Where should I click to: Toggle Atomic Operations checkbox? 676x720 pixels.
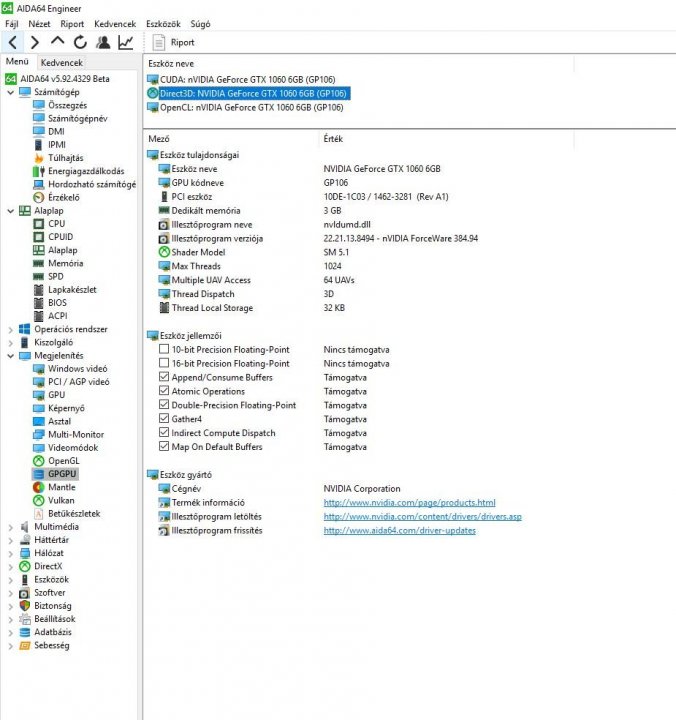click(164, 391)
